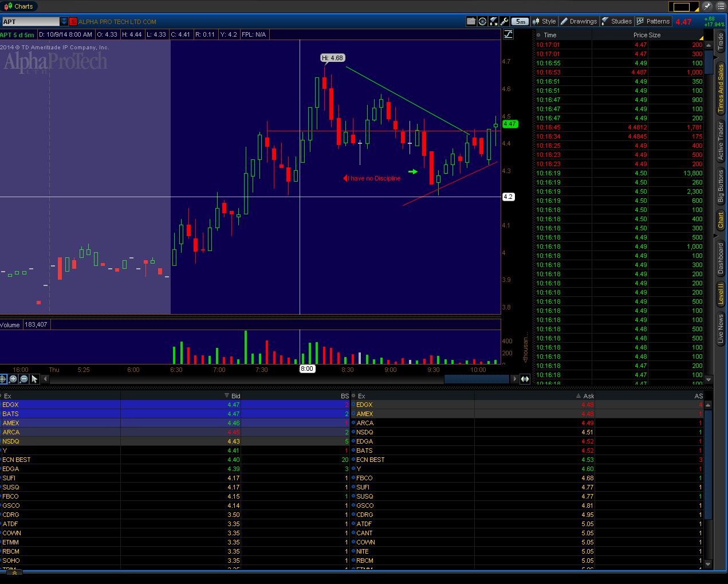The width and height of the screenshot is (728, 584).
Task: Open the Style menu
Action: pos(544,21)
